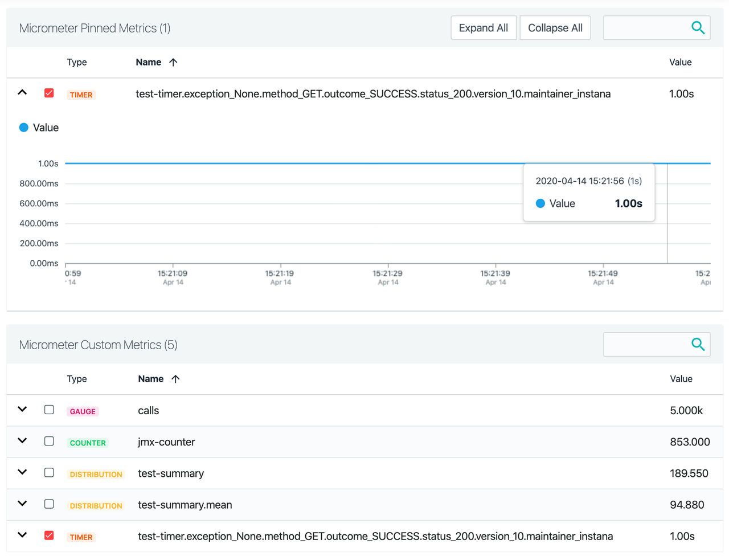
Task: Check the test-summary checkbox
Action: (x=49, y=472)
